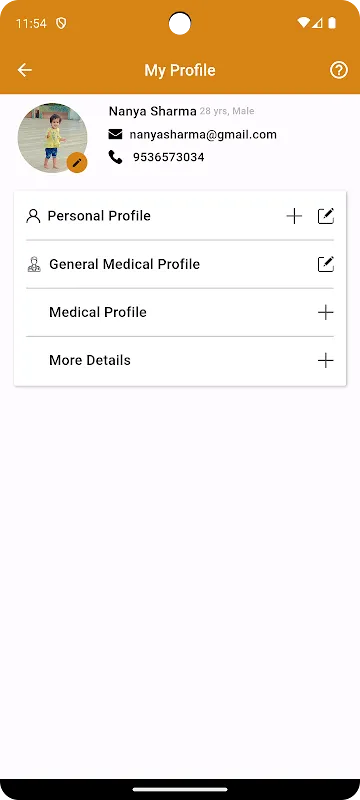Edit Personal Profile with pencil-square icon
The height and width of the screenshot is (800, 360).
click(326, 216)
